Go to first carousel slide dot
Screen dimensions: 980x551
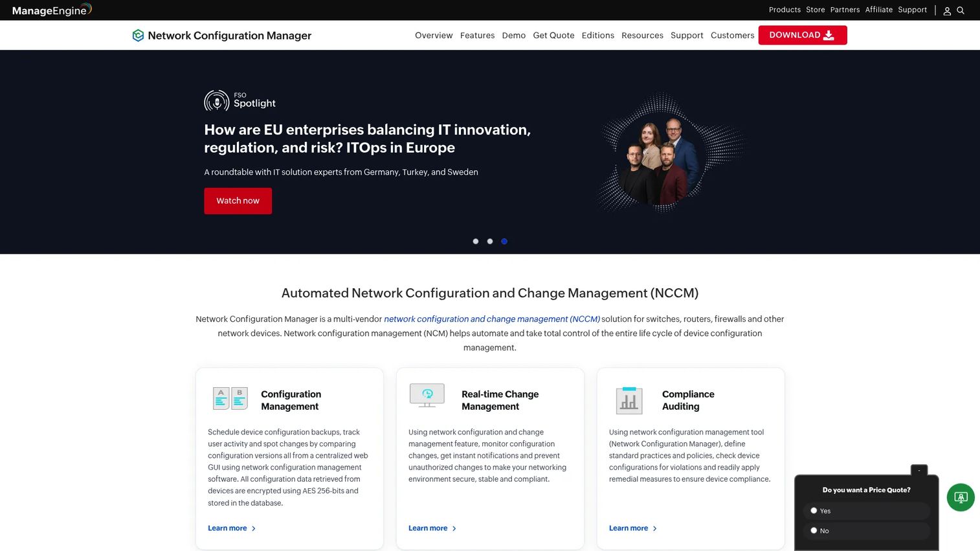tap(476, 242)
